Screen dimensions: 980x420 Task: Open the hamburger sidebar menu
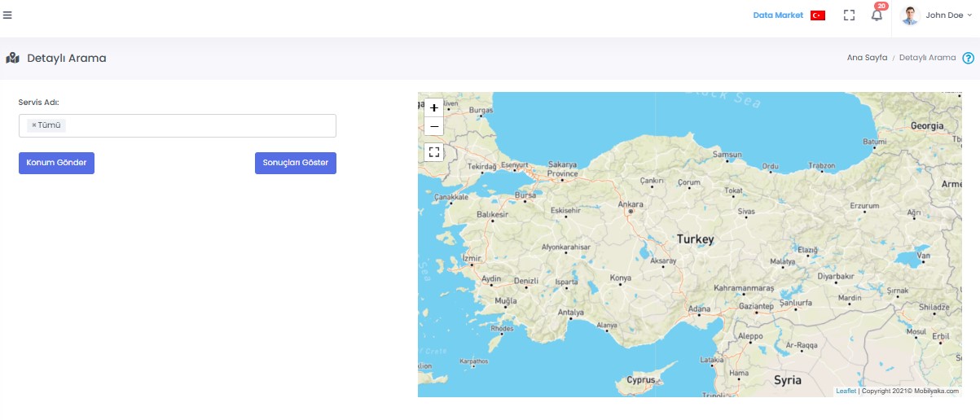pos(7,15)
